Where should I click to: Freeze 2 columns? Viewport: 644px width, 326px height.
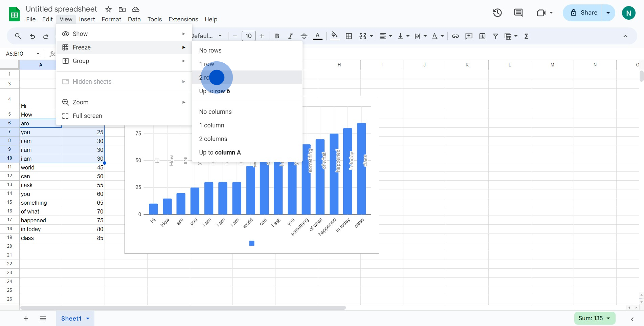pos(247,139)
